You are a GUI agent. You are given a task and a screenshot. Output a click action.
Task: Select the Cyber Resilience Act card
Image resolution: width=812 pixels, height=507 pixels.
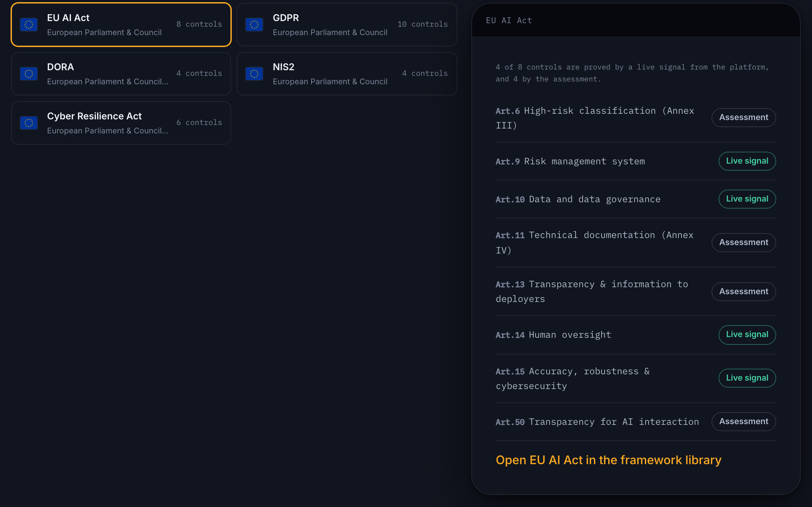(121, 123)
